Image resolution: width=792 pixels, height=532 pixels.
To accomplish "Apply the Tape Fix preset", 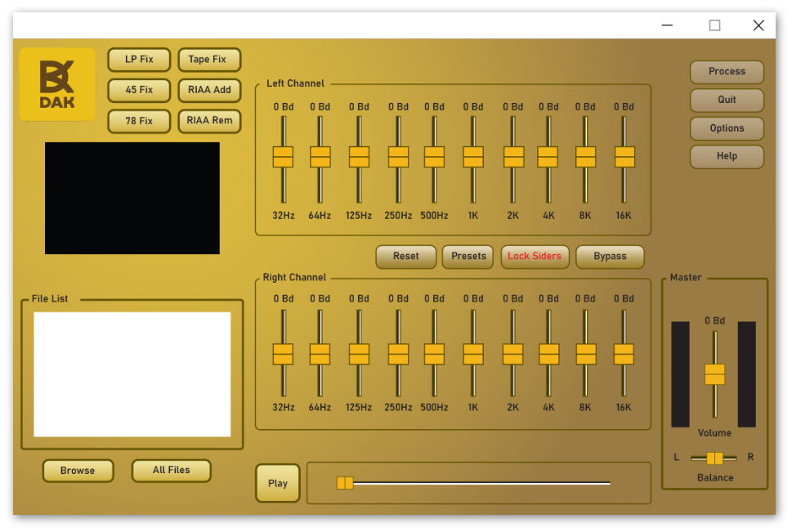I will [x=209, y=60].
